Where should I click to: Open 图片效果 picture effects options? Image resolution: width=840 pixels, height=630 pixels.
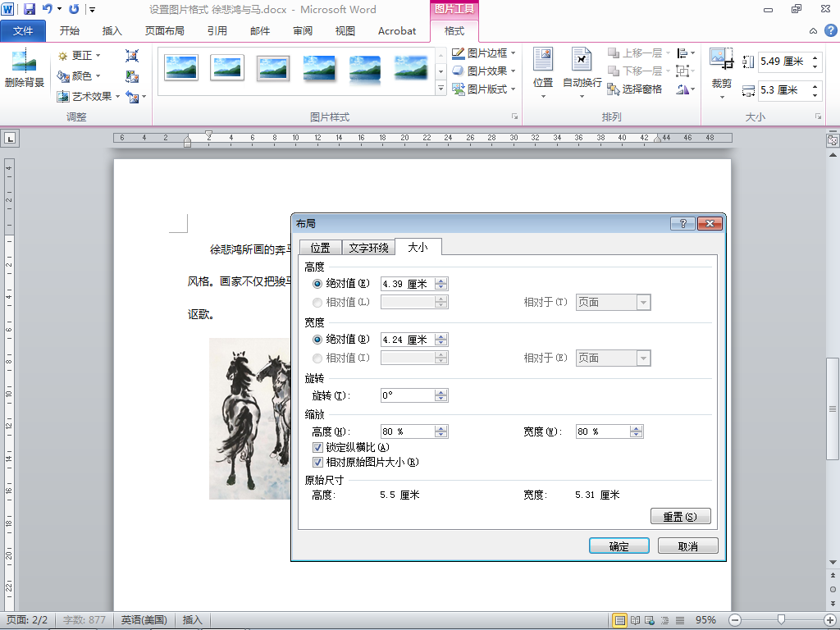[483, 71]
